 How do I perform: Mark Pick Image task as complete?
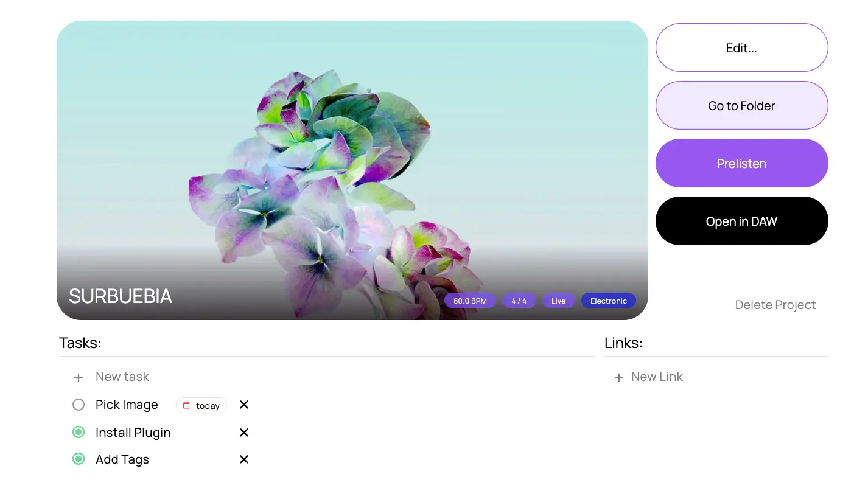79,405
